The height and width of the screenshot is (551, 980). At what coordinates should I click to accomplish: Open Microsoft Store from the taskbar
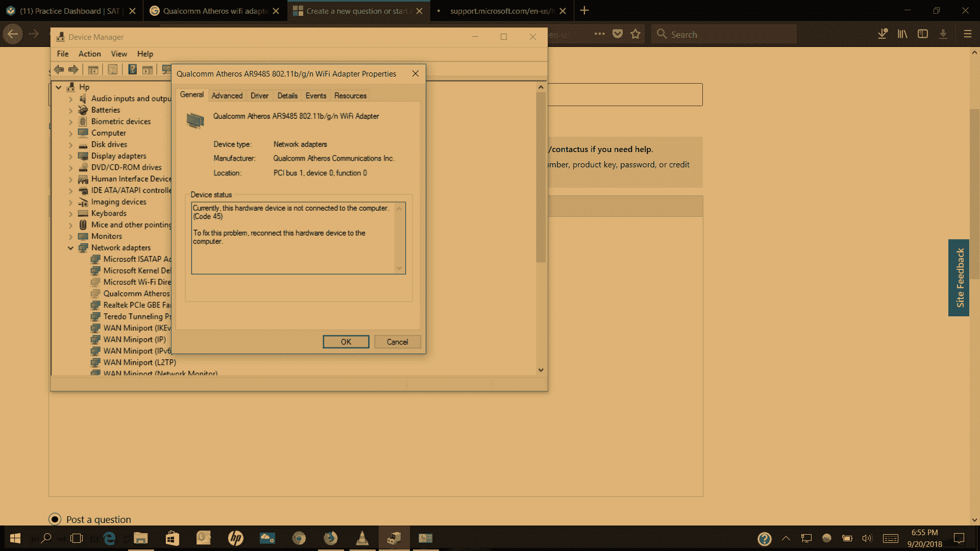(173, 538)
